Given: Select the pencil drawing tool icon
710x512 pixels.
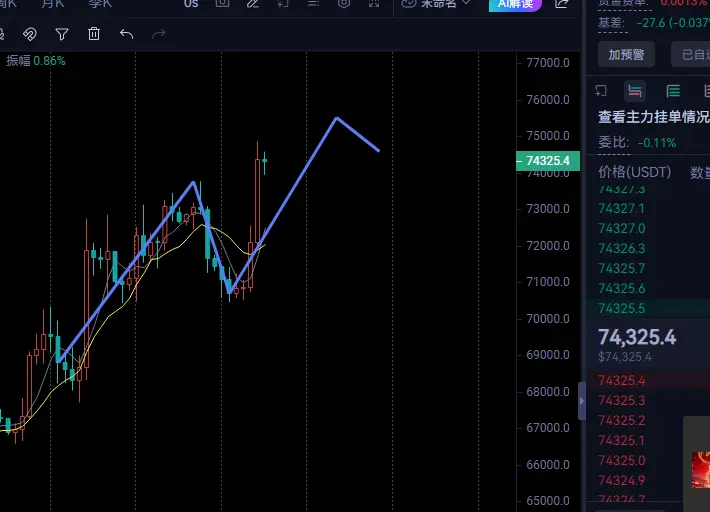Looking at the screenshot, I should [x=253, y=4].
